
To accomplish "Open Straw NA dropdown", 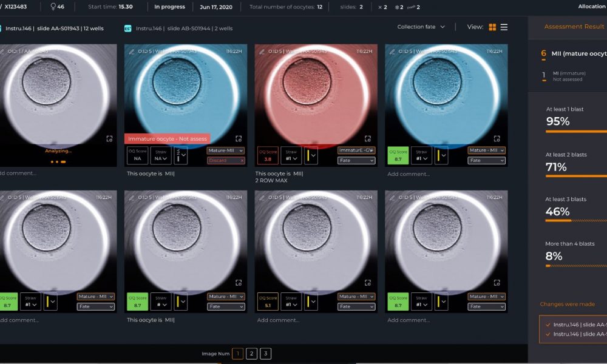I will pyautogui.click(x=161, y=155).
